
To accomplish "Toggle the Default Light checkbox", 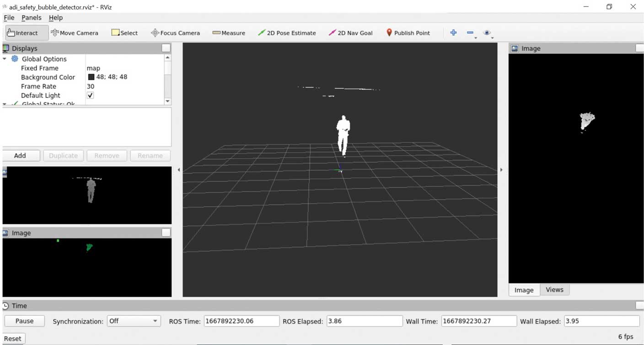I will pyautogui.click(x=90, y=96).
